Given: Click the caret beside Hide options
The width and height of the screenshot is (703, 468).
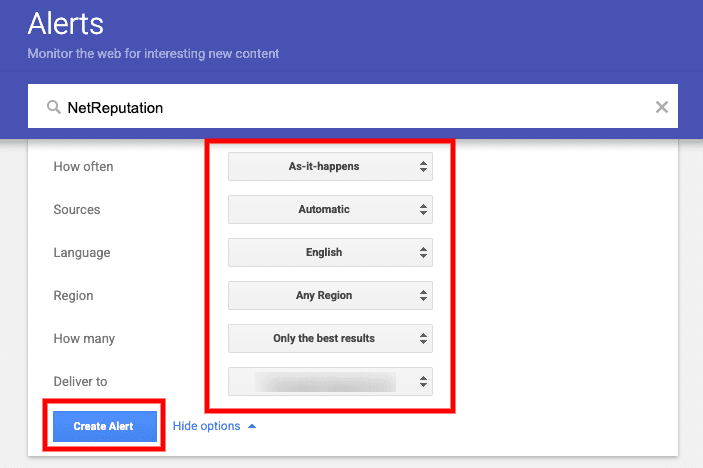Looking at the screenshot, I should coord(252,426).
